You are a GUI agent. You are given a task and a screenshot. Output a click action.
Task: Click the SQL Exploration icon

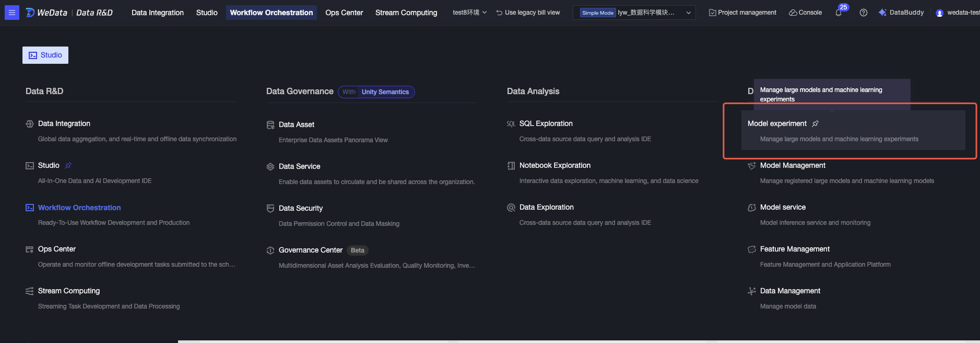(x=511, y=124)
